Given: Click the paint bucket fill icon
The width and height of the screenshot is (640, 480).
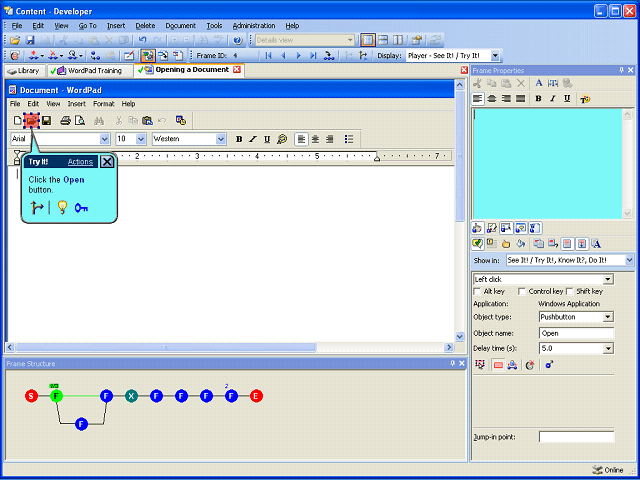Looking at the screenshot, I should (520, 244).
